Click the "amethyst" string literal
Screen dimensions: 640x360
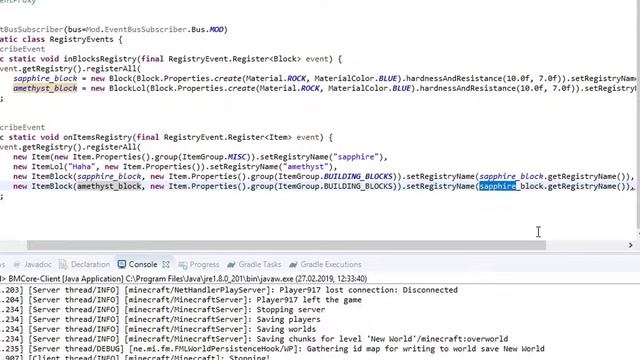(306, 167)
